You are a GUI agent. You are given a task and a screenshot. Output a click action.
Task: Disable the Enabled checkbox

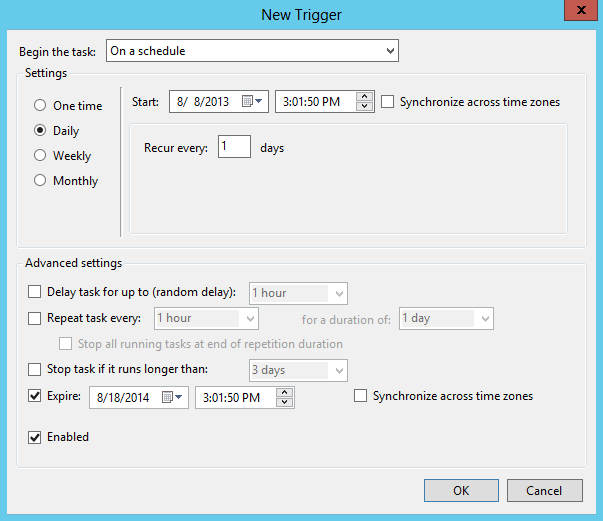[x=36, y=437]
